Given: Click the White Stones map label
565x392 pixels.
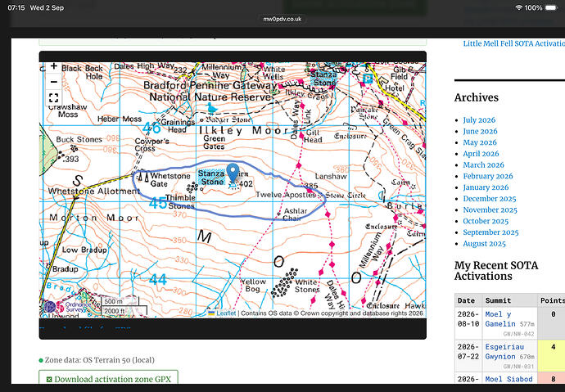Looking at the screenshot, I should pos(307,286).
